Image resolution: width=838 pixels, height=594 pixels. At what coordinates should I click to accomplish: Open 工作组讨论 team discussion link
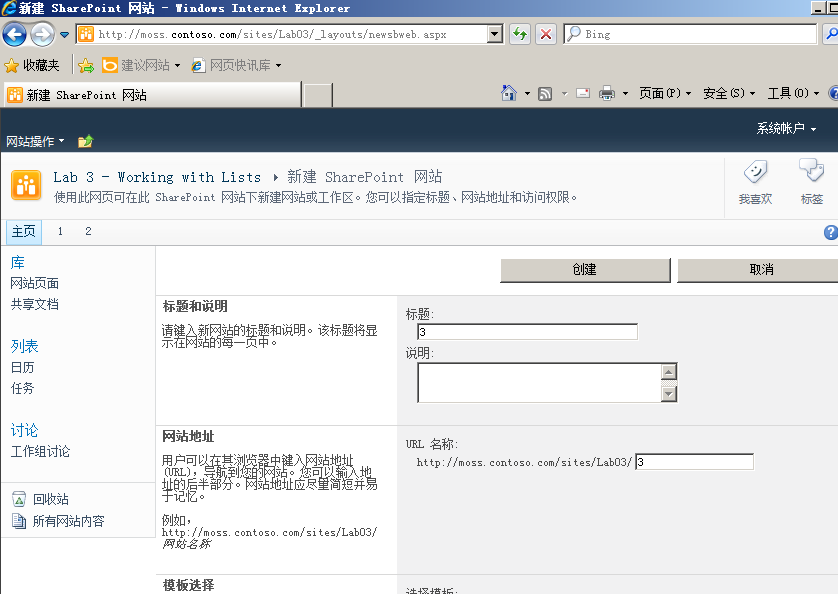tap(41, 451)
